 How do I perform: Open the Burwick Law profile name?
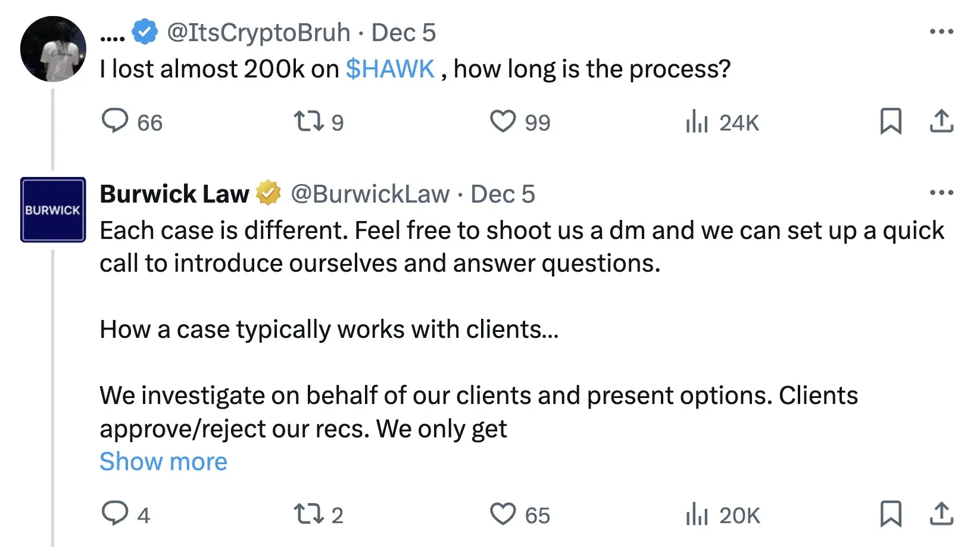click(x=174, y=194)
